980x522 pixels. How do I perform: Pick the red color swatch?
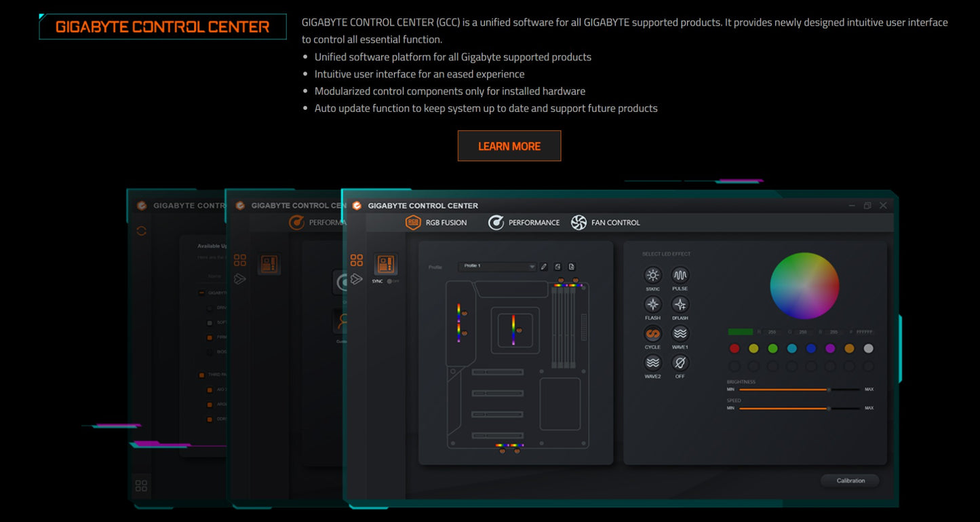pos(734,349)
